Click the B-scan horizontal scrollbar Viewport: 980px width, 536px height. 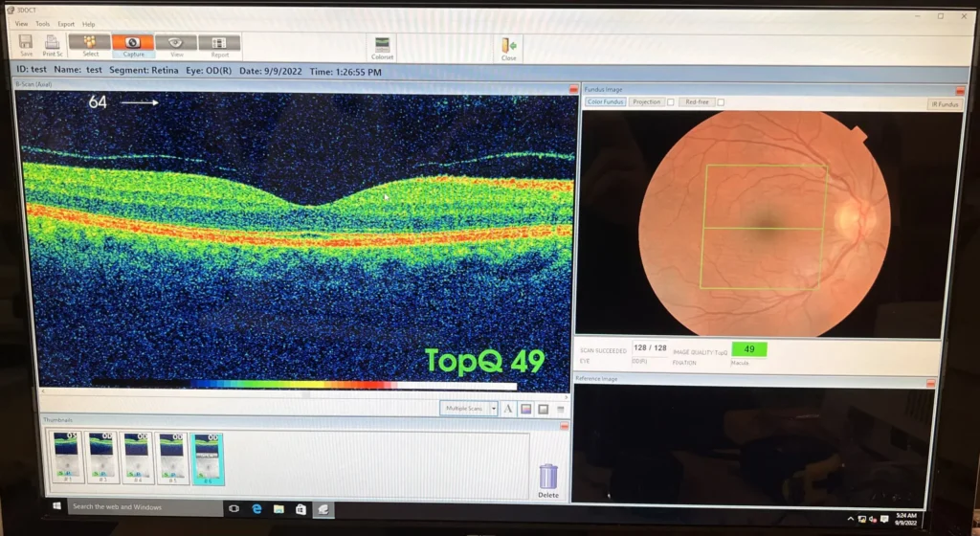pyautogui.click(x=305, y=394)
